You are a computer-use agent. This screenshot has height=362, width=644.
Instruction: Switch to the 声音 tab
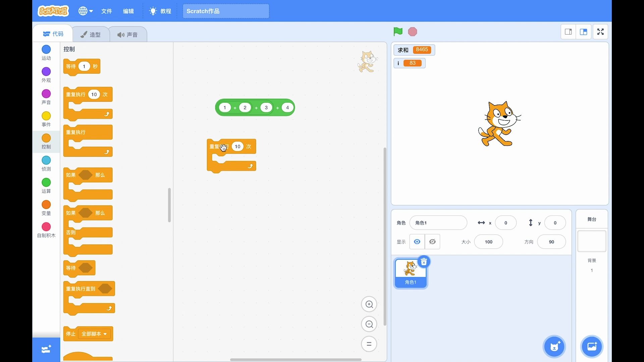128,35
